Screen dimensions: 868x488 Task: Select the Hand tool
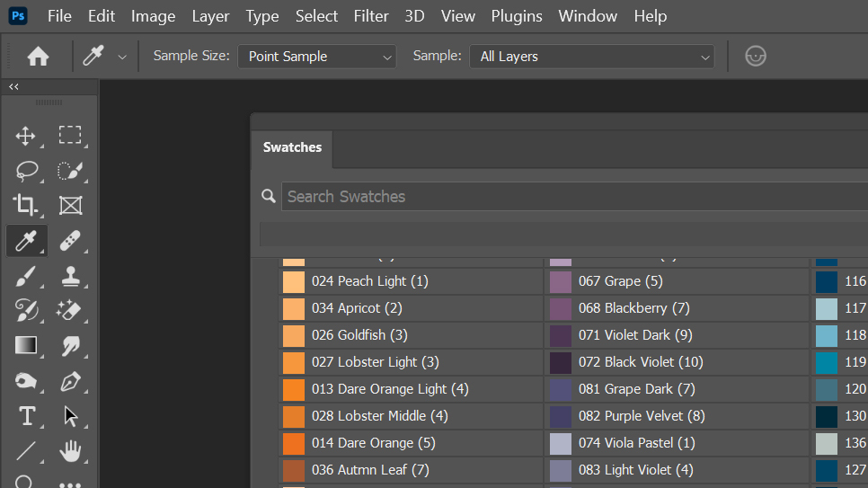coord(70,450)
